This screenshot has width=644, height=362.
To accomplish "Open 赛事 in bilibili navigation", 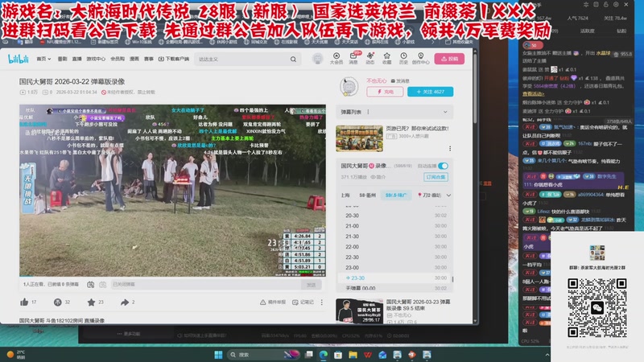I will pos(149,59).
